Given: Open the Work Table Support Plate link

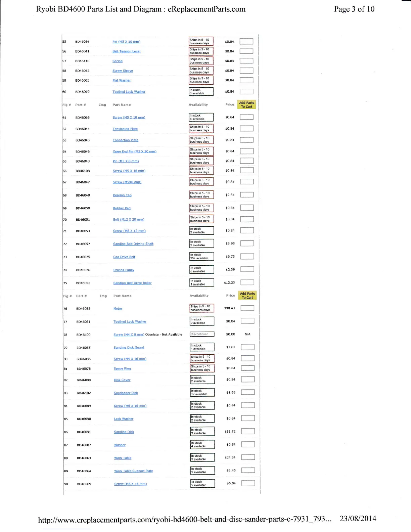Looking at the screenshot, I should coord(134,471).
